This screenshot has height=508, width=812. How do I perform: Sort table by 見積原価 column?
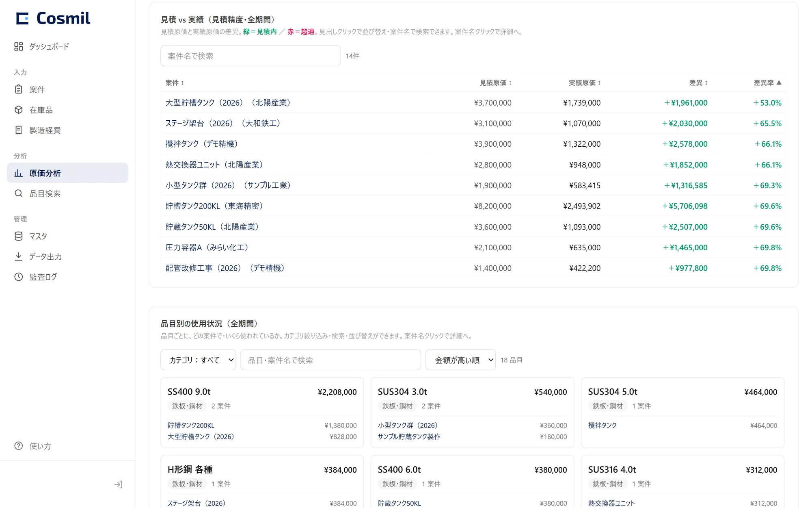[495, 83]
